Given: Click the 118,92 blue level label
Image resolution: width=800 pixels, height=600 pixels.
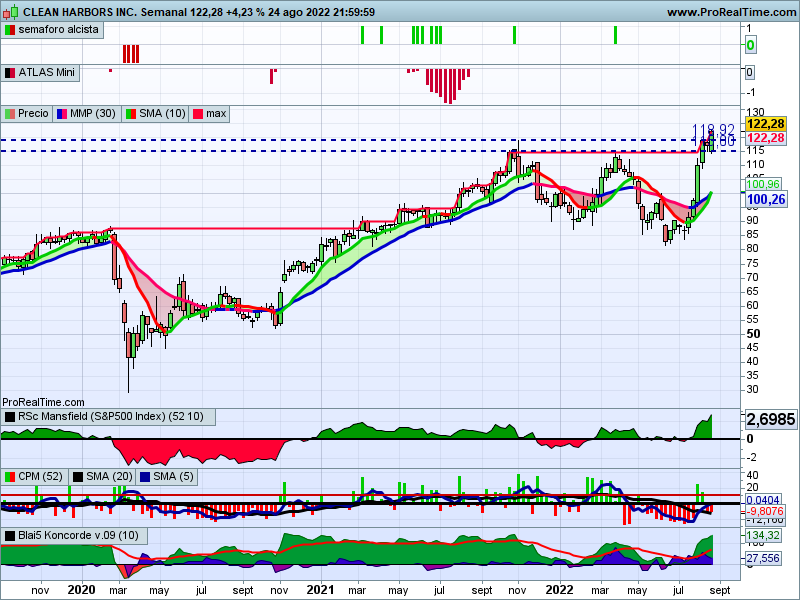Looking at the screenshot, I should [x=713, y=129].
